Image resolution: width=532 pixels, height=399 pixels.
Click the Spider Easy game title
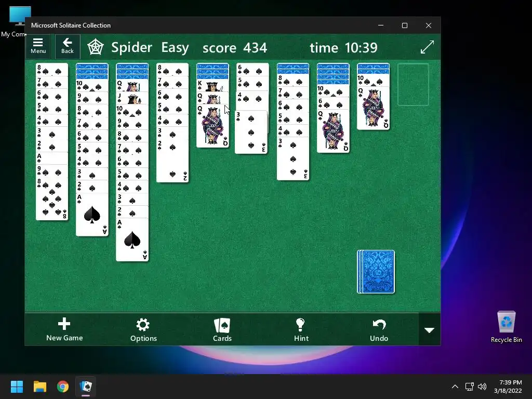150,47
